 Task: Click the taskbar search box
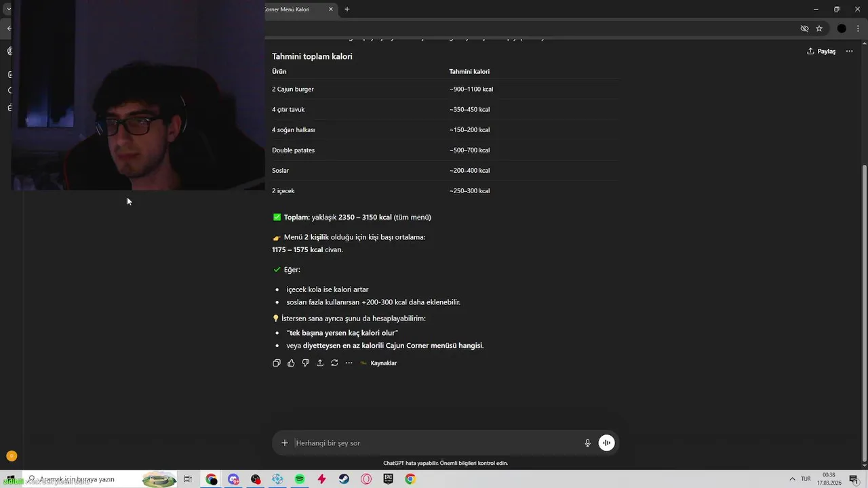(x=100, y=479)
